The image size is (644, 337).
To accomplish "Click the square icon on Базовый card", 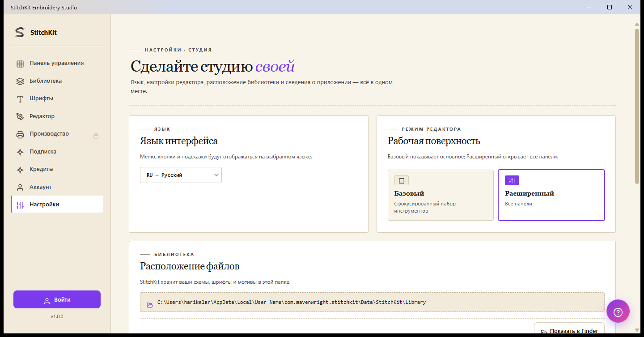I will click(x=402, y=181).
